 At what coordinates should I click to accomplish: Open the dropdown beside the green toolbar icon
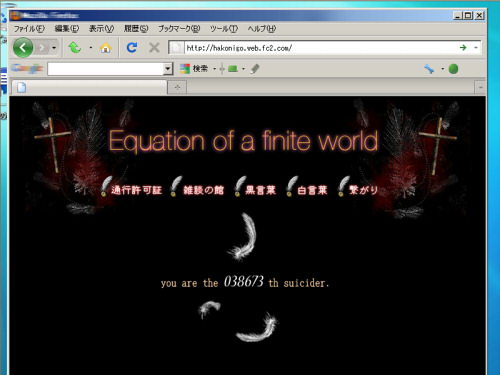point(243,69)
